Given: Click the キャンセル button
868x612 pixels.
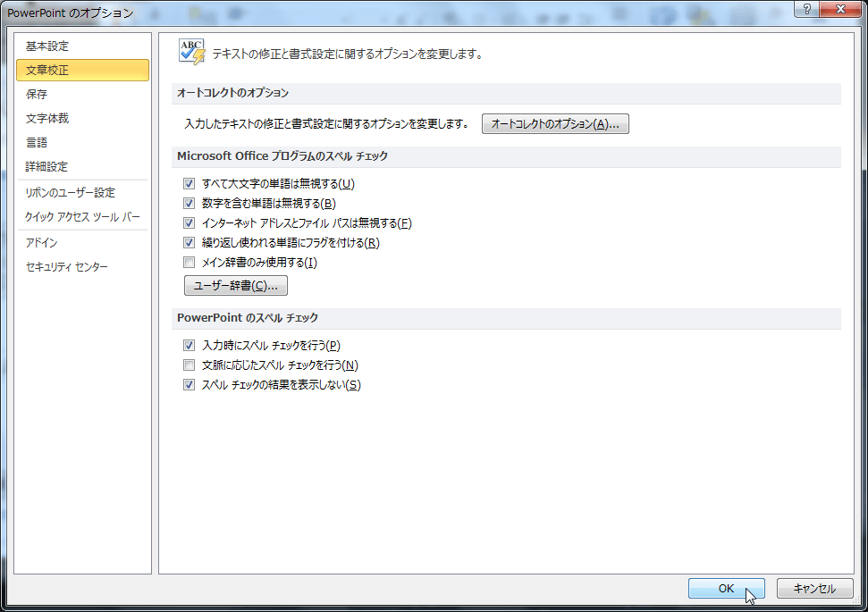Looking at the screenshot, I should click(814, 589).
